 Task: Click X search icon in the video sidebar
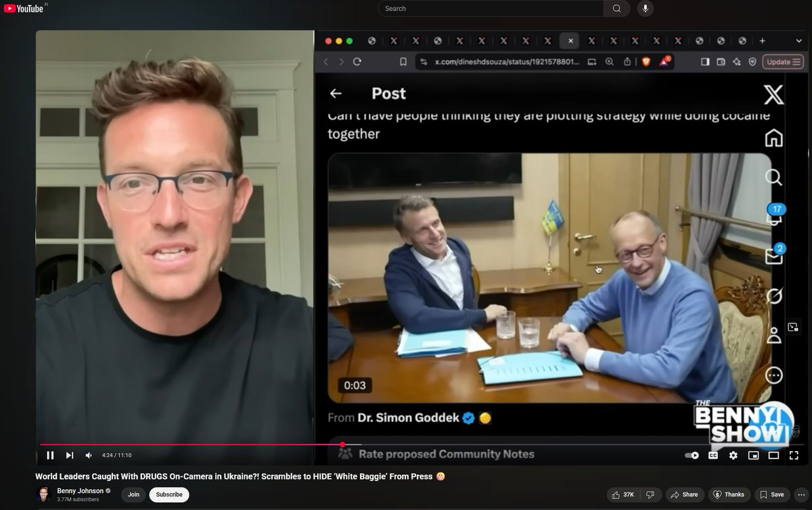point(773,177)
